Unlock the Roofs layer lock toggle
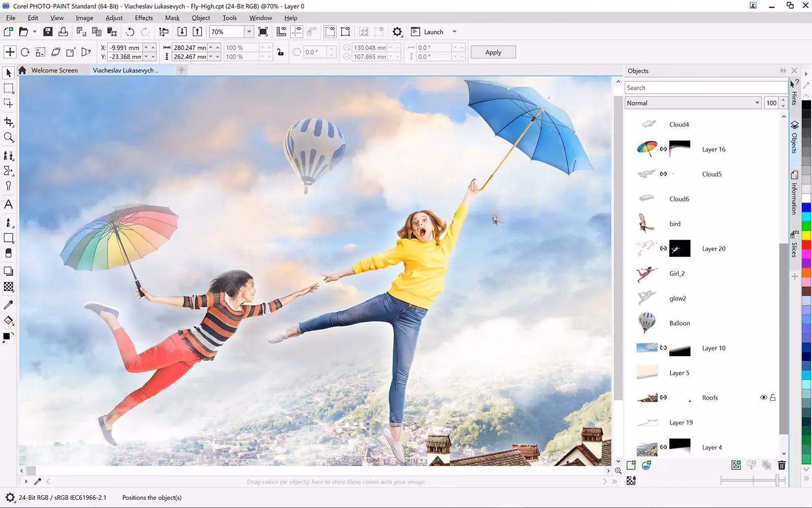812x508 pixels. 773,398
